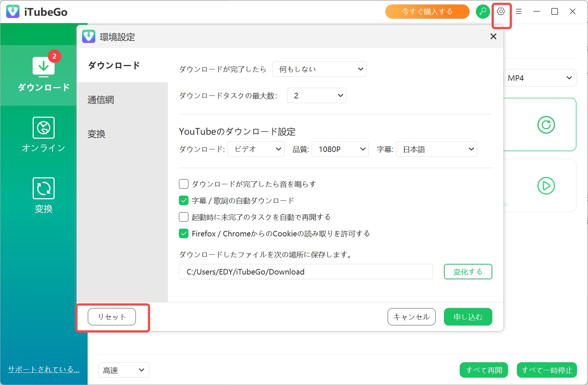Click the green key registration icon
The height and width of the screenshot is (385, 588).
point(483,11)
